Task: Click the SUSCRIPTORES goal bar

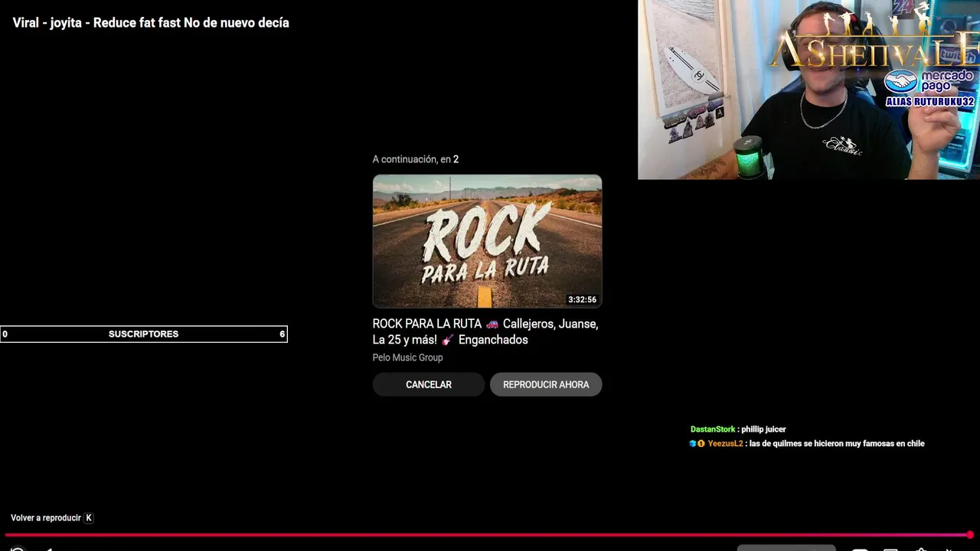Action: click(144, 334)
